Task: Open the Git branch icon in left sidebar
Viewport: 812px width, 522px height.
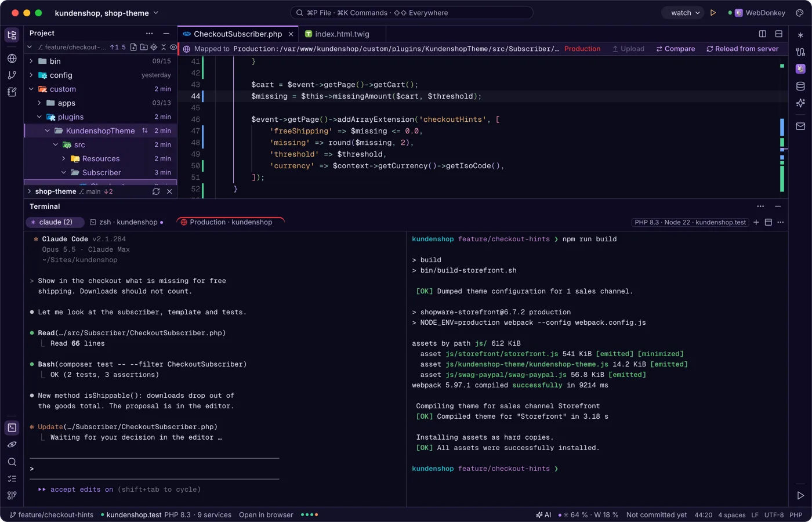Action: click(x=12, y=75)
